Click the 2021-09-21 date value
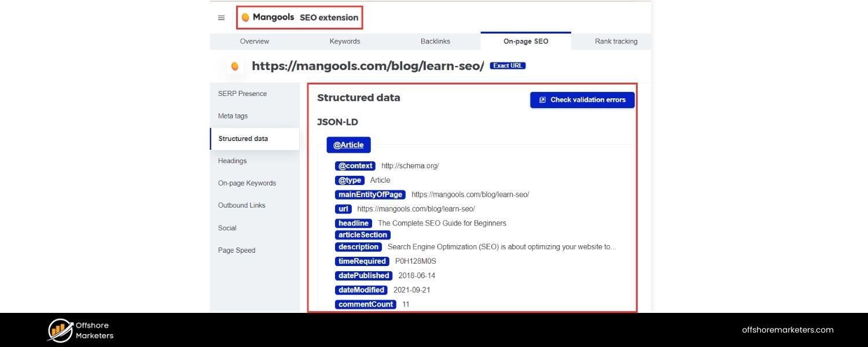Viewport: 868px width, 347px height. (x=412, y=290)
